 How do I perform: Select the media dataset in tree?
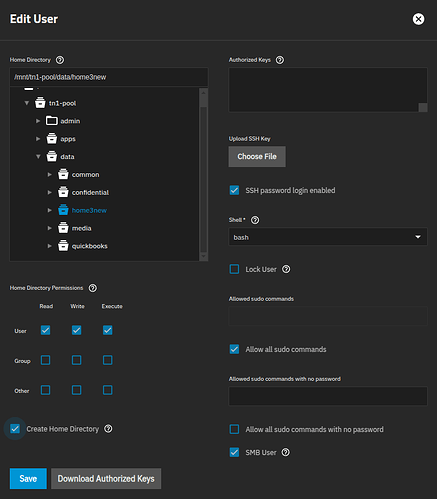(82, 228)
